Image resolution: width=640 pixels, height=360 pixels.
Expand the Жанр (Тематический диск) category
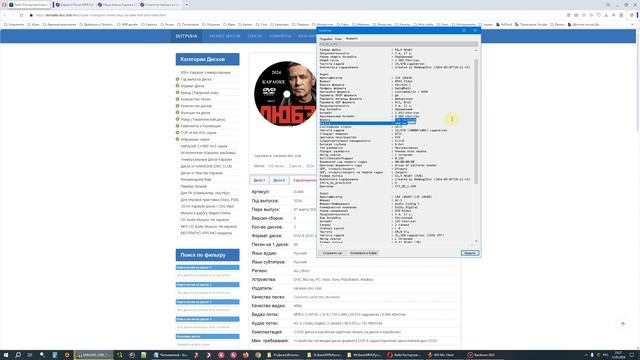click(178, 119)
